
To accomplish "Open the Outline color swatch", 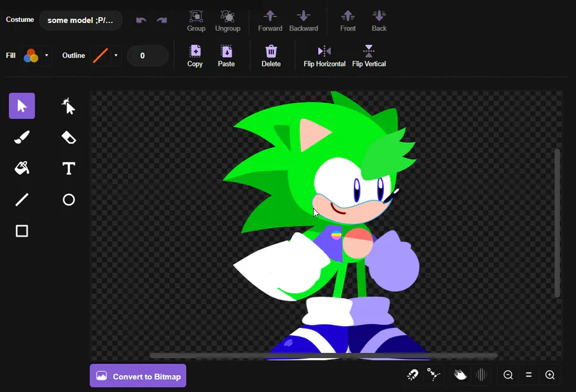I will tap(100, 56).
